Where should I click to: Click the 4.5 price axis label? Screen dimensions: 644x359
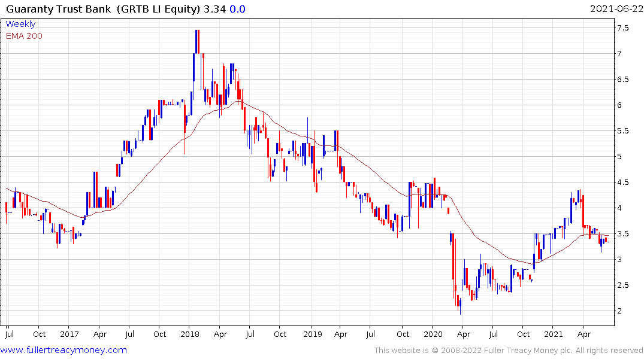click(622, 182)
